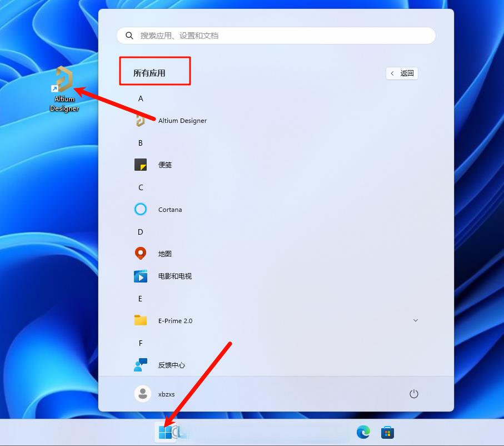Click the 所有应用 heading text
This screenshot has width=504, height=446.
pyautogui.click(x=149, y=73)
